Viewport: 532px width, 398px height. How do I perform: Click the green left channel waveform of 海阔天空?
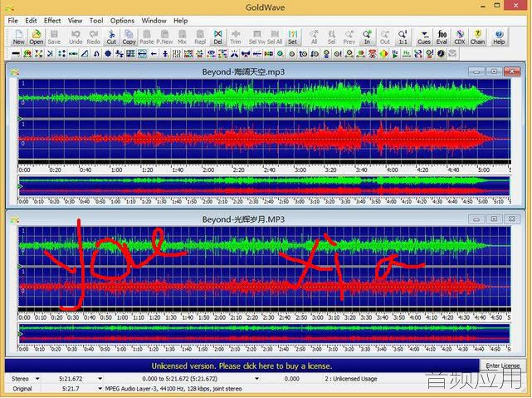point(264,99)
